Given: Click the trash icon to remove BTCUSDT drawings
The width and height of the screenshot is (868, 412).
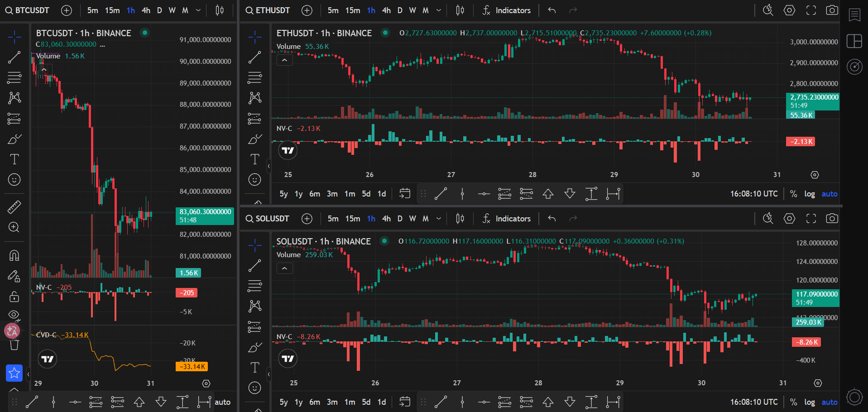Looking at the screenshot, I should point(14,345).
